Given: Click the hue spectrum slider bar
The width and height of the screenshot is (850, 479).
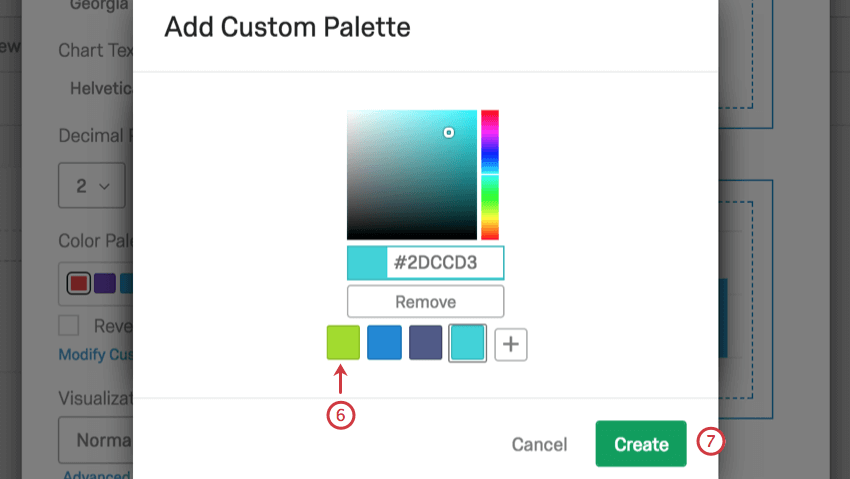Looking at the screenshot, I should (490, 175).
